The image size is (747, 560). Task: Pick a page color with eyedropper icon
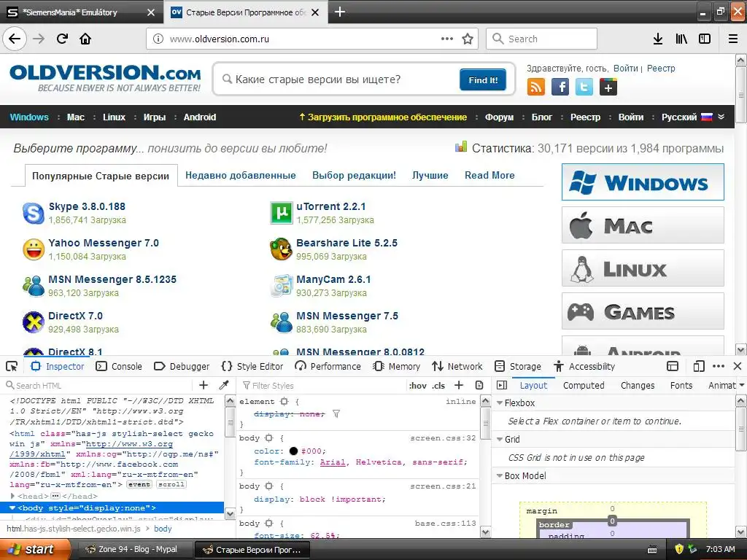223,385
